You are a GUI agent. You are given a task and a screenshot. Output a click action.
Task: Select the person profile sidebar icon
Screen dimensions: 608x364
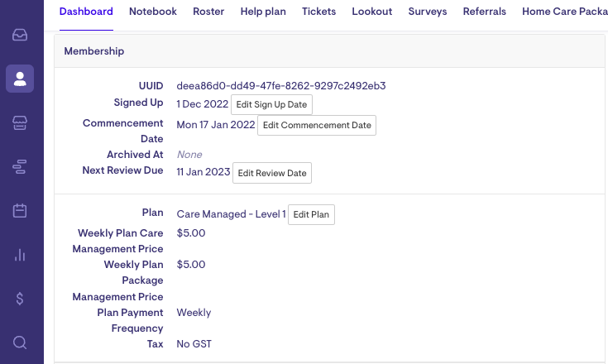pyautogui.click(x=20, y=79)
